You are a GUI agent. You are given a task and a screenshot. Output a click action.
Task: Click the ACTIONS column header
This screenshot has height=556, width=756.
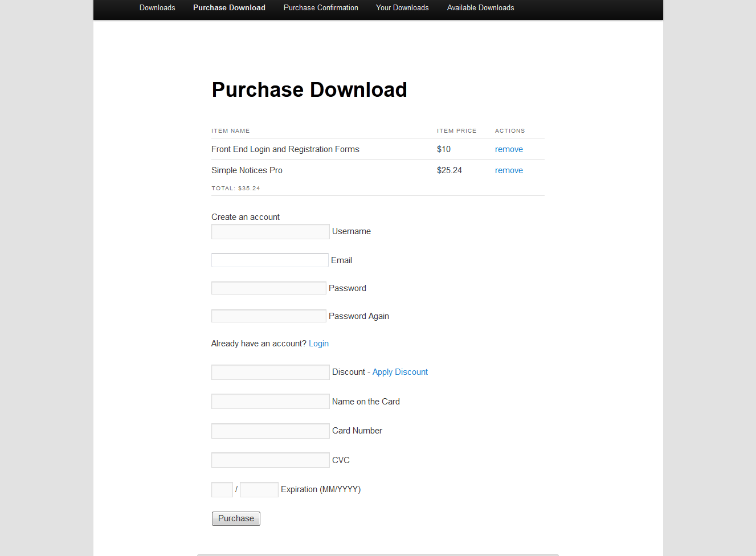[x=510, y=131]
